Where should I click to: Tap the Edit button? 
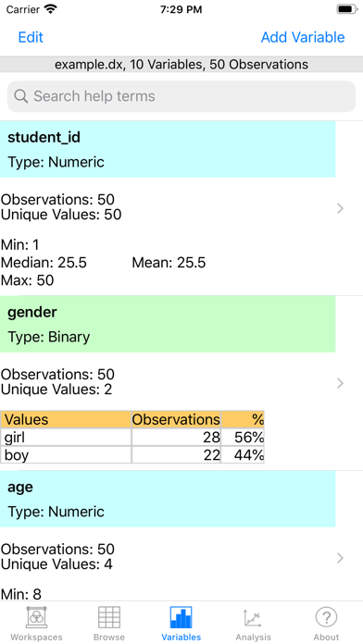tap(31, 37)
